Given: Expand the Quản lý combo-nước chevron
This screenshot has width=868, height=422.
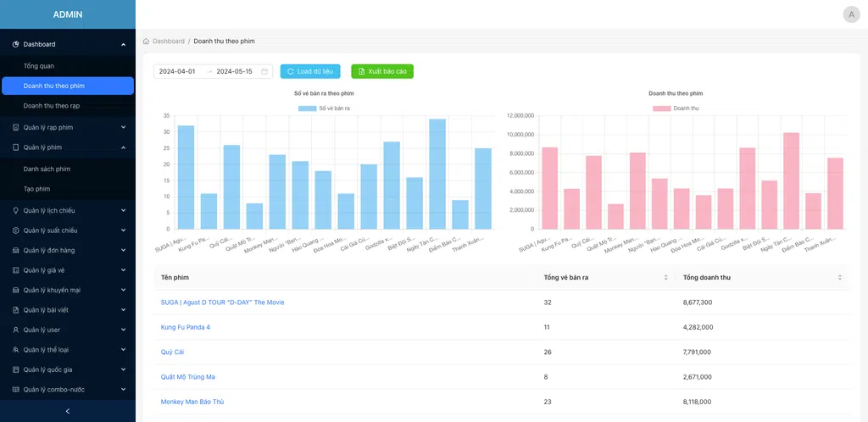Looking at the screenshot, I should [124, 390].
